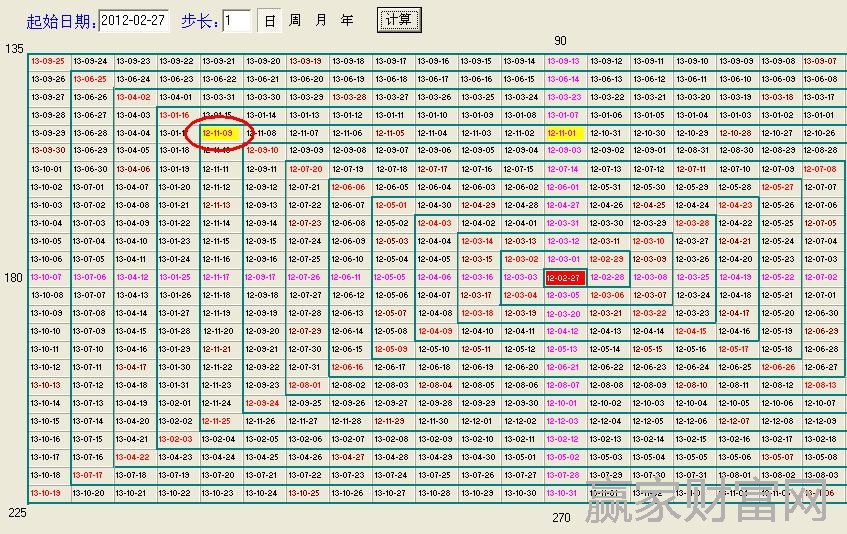
Task: Click the magenta date cell 12-03-01
Action: pyautogui.click(x=563, y=260)
